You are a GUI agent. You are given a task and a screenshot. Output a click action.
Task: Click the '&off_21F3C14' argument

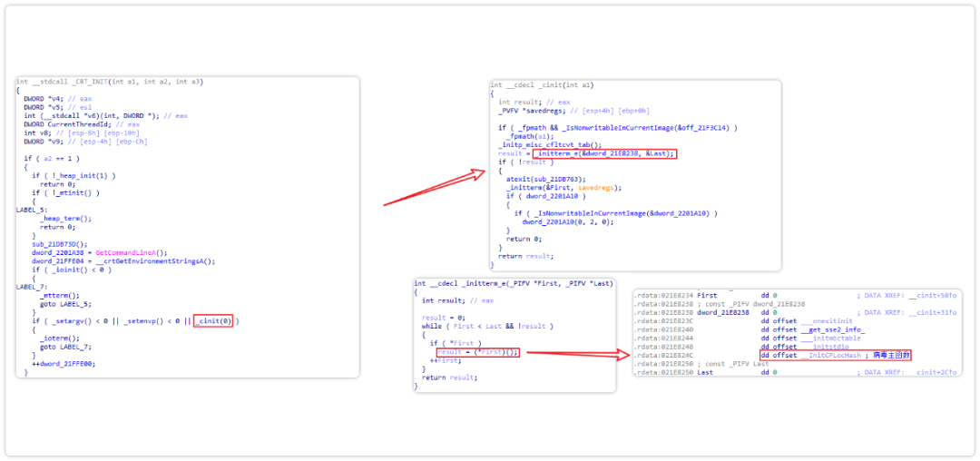(704, 127)
